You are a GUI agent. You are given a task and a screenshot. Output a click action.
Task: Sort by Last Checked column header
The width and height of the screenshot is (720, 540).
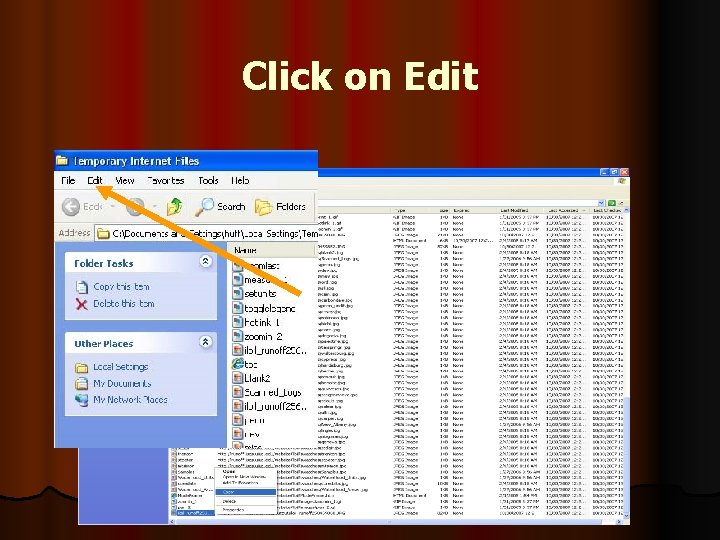607,210
